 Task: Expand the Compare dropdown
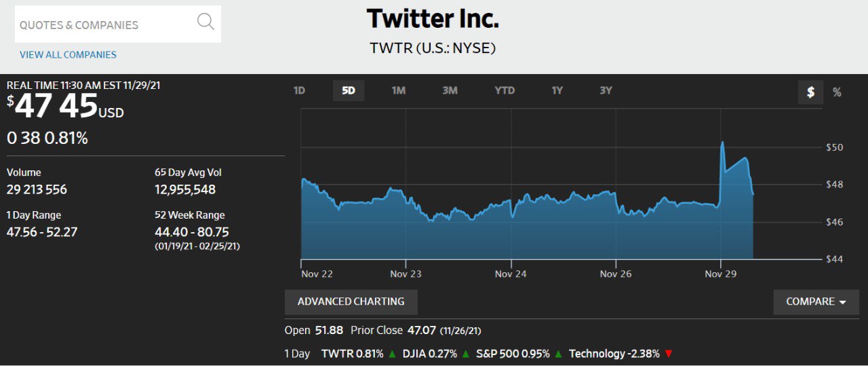tap(816, 302)
